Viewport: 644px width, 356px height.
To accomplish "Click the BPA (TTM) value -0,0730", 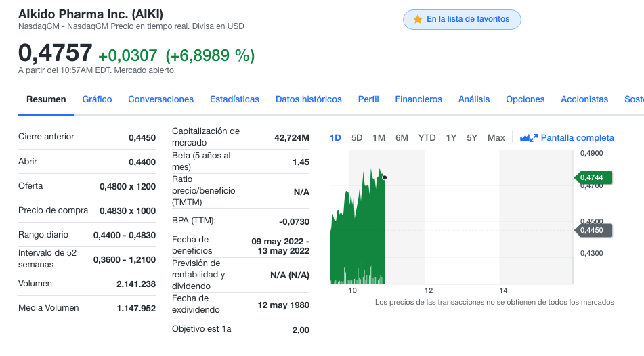I will pyautogui.click(x=294, y=222).
